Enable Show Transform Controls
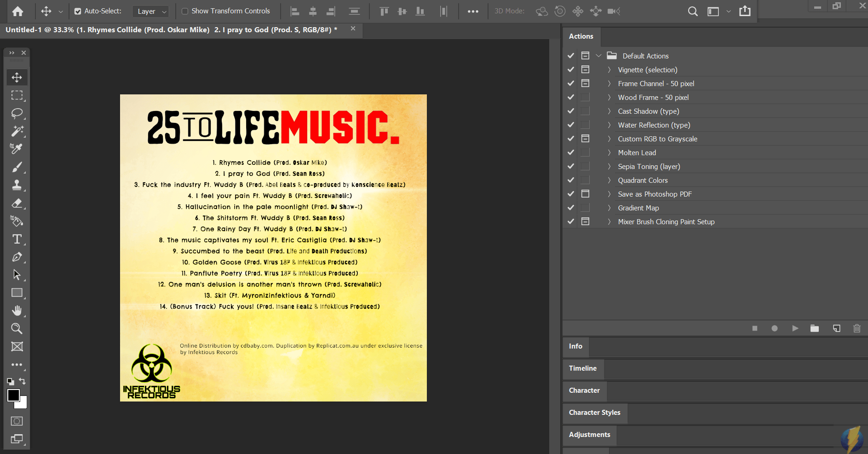868x454 pixels. [184, 11]
